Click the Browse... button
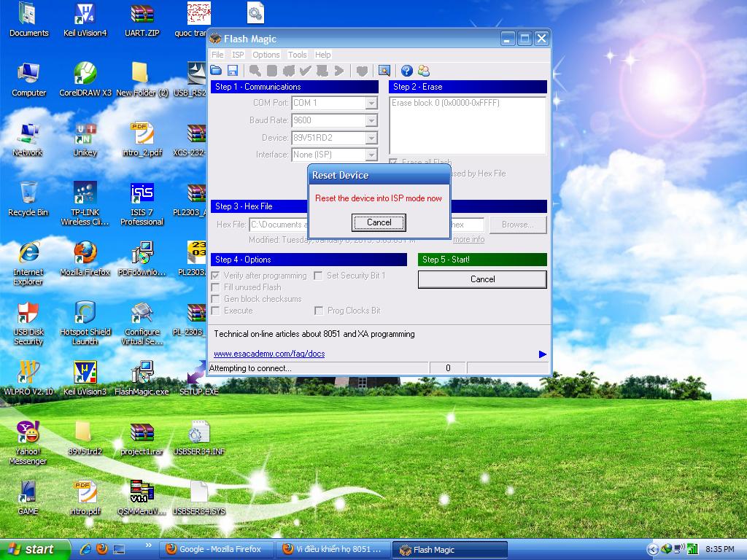This screenshot has width=747, height=560. tap(518, 225)
